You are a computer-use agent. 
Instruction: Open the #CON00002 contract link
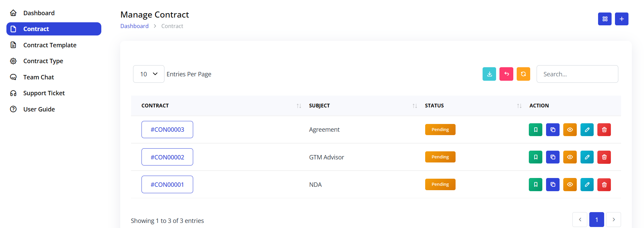tap(167, 157)
